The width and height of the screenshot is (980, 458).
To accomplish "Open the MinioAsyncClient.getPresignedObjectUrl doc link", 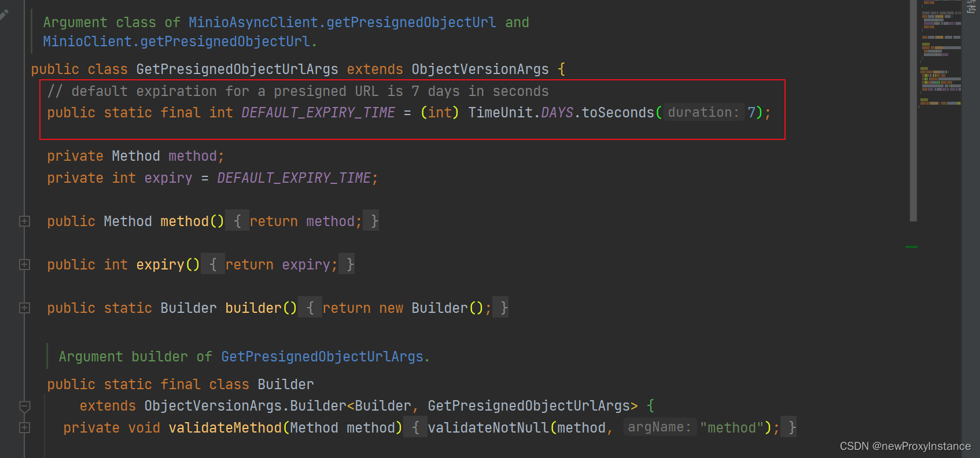I will (342, 23).
